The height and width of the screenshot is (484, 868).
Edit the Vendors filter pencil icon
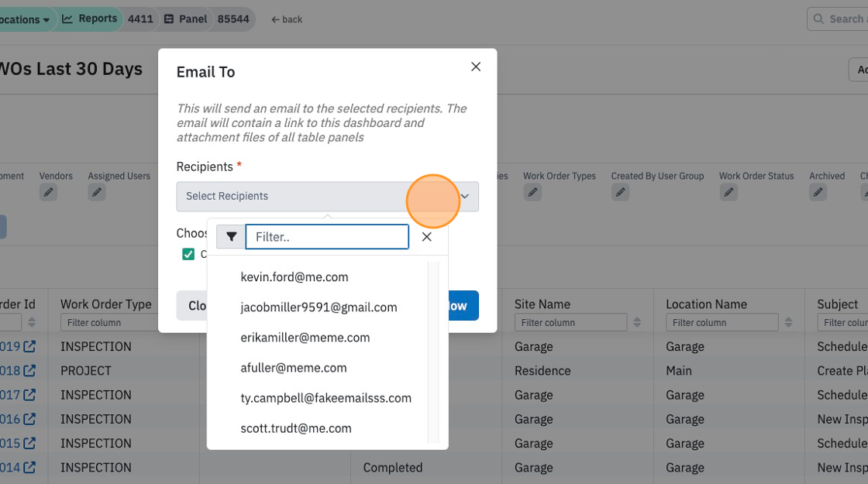[x=48, y=193]
